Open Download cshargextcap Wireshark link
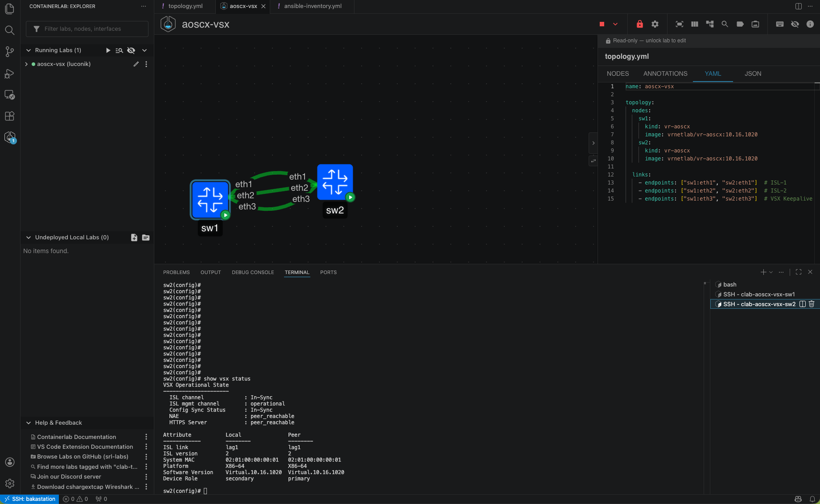820x504 pixels. 88,487
